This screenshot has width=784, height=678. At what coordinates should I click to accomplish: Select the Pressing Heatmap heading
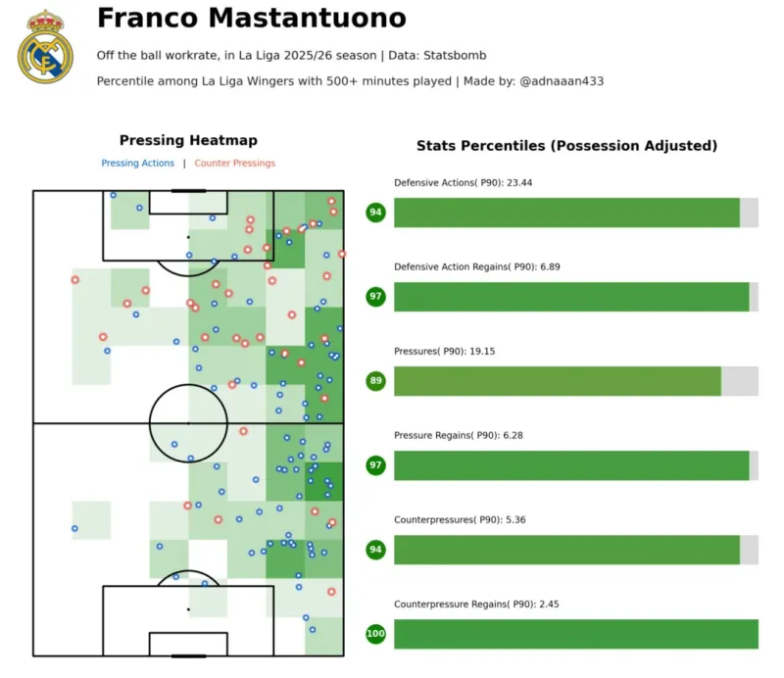pos(188,141)
